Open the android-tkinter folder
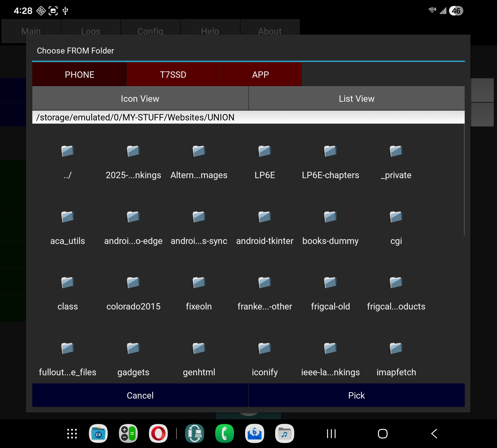497x448 pixels. (x=264, y=217)
